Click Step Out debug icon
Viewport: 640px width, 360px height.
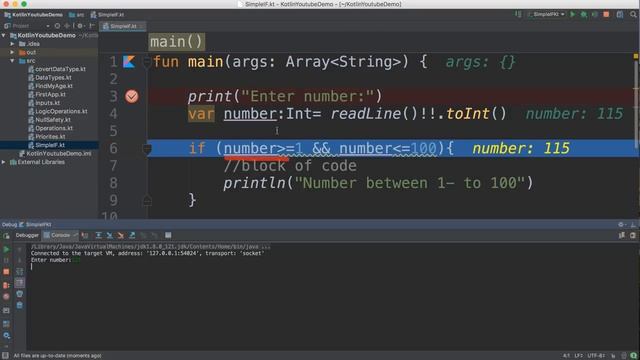click(132, 236)
